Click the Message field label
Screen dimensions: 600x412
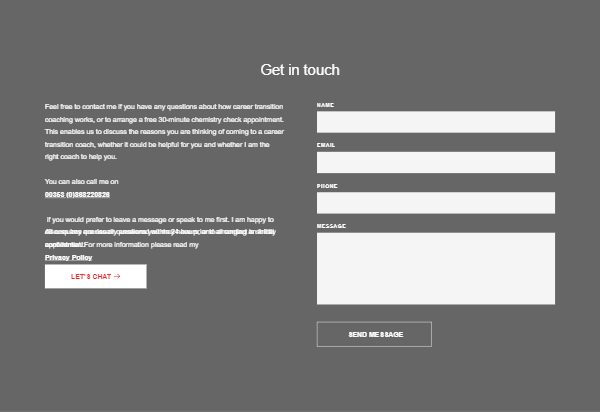331,226
